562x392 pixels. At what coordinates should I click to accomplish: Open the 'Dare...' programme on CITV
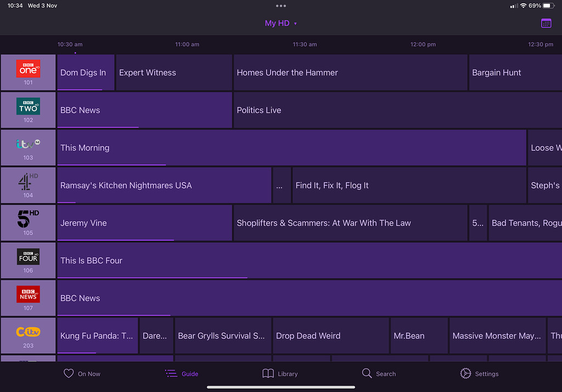coord(156,336)
